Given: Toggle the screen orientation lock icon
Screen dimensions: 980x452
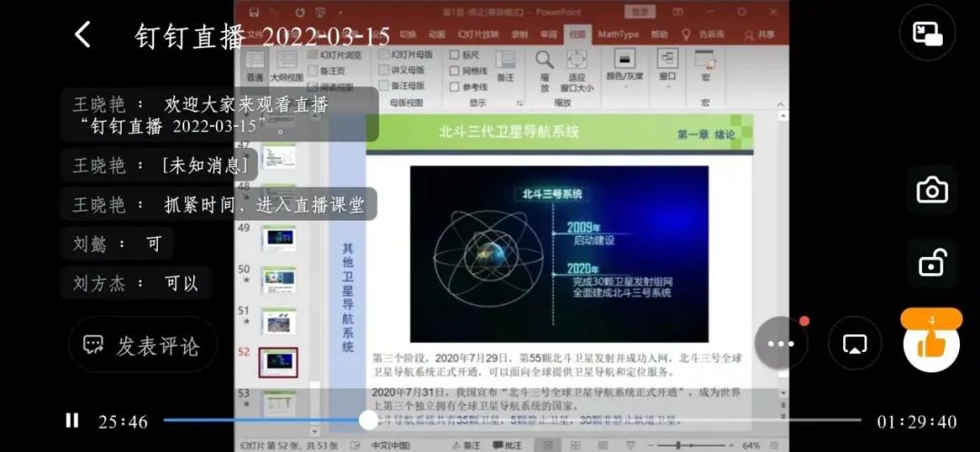Looking at the screenshot, I should click(932, 265).
